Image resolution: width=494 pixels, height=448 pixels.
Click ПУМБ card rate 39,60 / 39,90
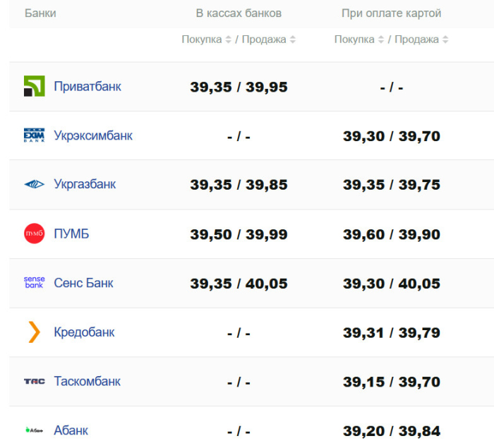click(392, 234)
